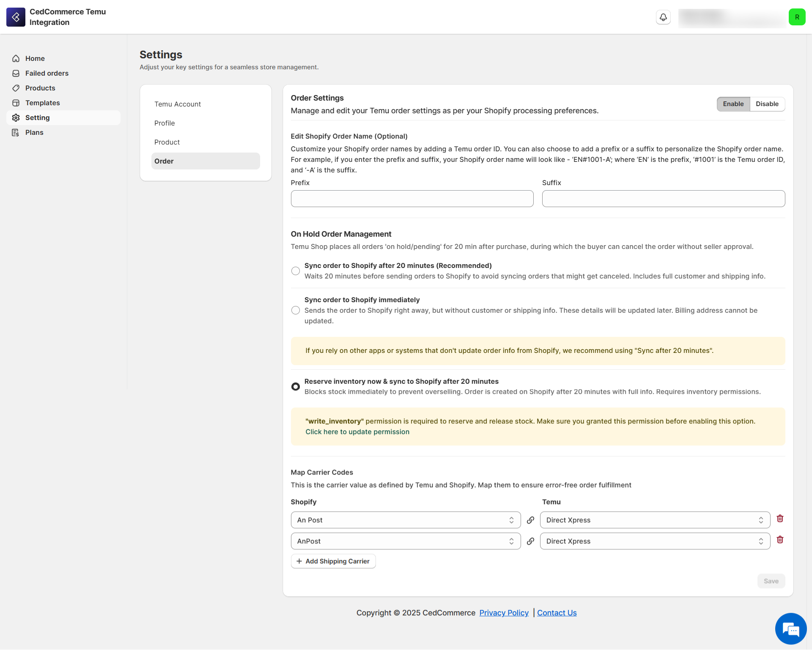Open Plans page
Viewport: 812px width, 650px height.
(x=63, y=132)
